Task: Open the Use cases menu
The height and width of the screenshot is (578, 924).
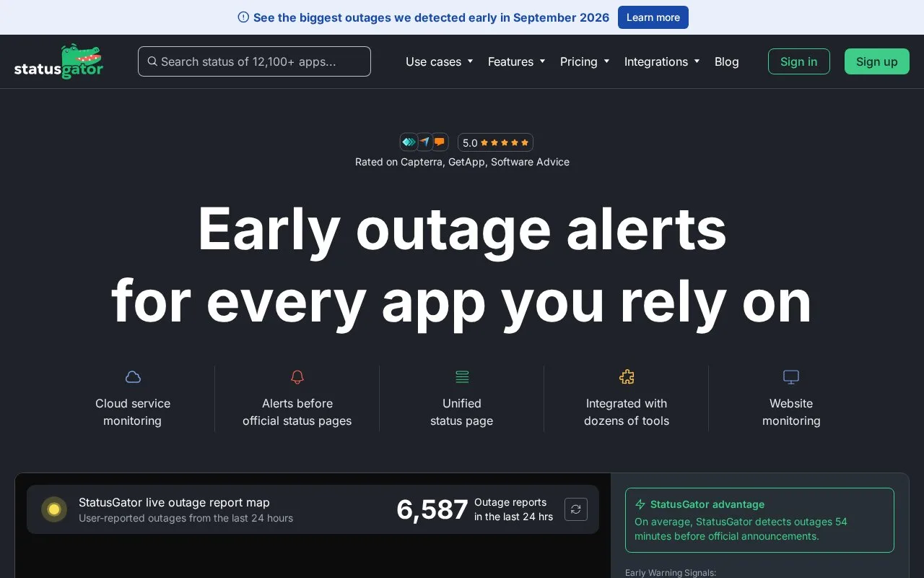Action: pos(439,61)
